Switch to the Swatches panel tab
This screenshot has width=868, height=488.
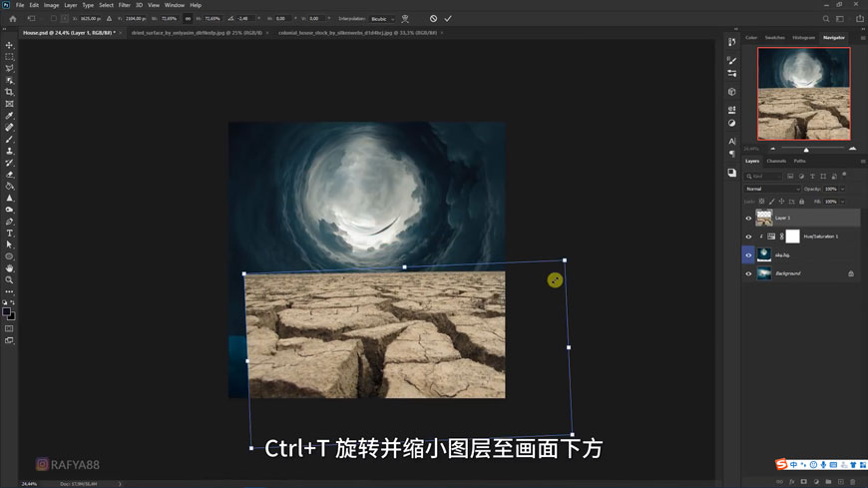[774, 38]
